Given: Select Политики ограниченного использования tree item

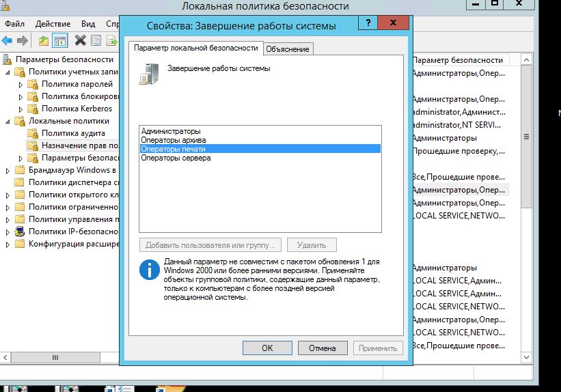Looking at the screenshot, I should [73, 207].
